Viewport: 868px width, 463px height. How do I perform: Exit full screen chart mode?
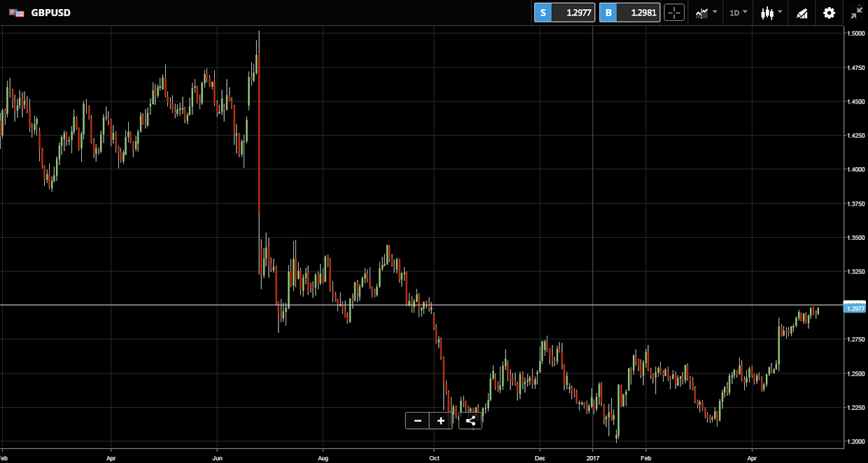[856, 13]
